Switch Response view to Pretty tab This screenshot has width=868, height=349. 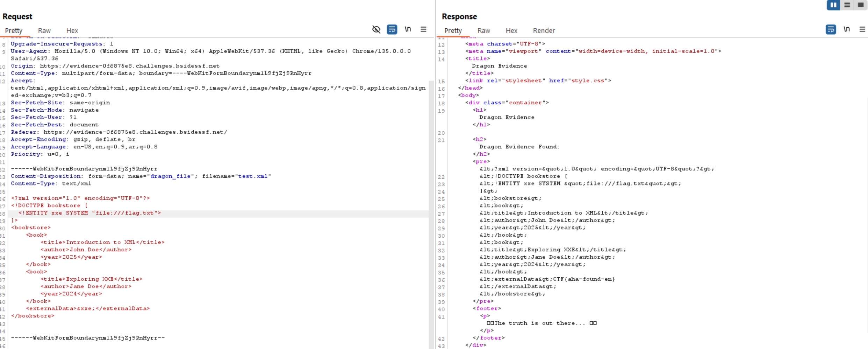pyautogui.click(x=453, y=31)
